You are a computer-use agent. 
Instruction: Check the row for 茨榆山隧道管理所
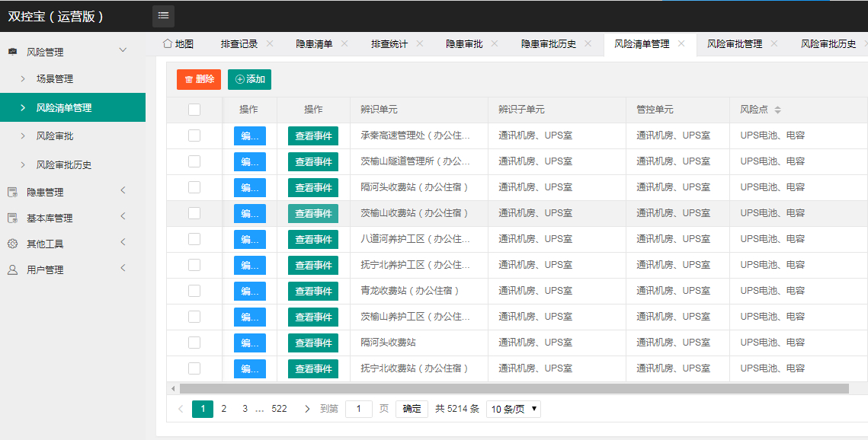coord(194,161)
